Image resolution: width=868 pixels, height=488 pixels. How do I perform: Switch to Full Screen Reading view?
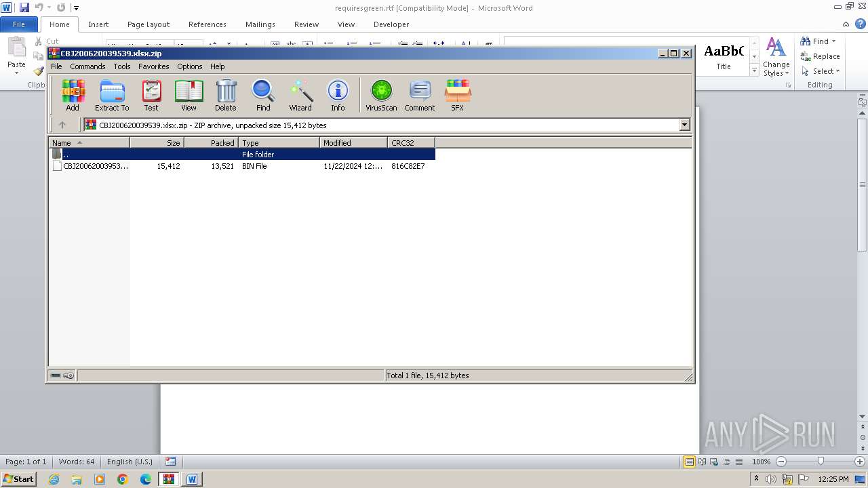(702, 462)
